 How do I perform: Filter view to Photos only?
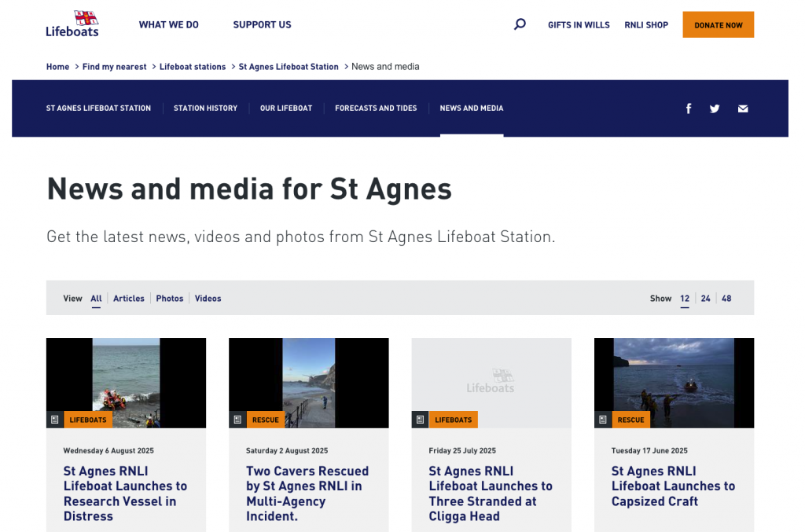(x=170, y=299)
